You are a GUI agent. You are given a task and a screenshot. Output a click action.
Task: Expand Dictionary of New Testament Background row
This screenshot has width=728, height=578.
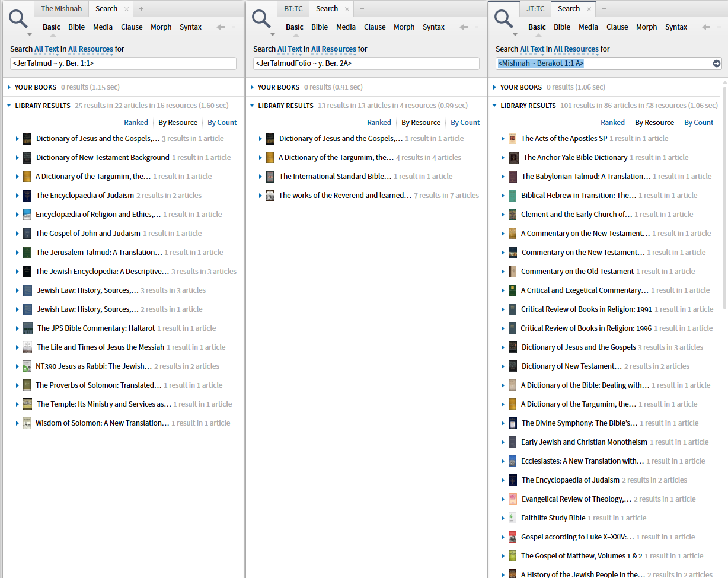pyautogui.click(x=17, y=158)
